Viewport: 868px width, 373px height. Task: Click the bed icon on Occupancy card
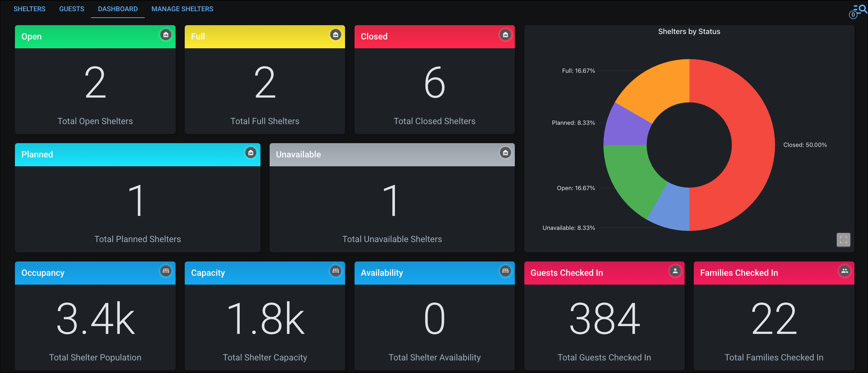pos(166,271)
